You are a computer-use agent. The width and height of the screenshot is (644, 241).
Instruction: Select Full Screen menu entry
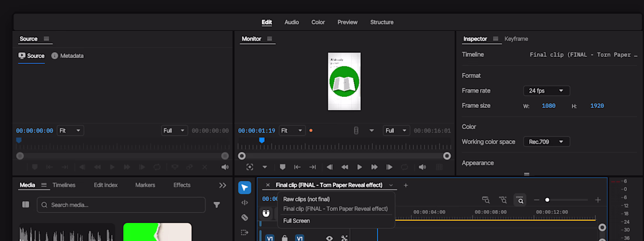(x=297, y=221)
